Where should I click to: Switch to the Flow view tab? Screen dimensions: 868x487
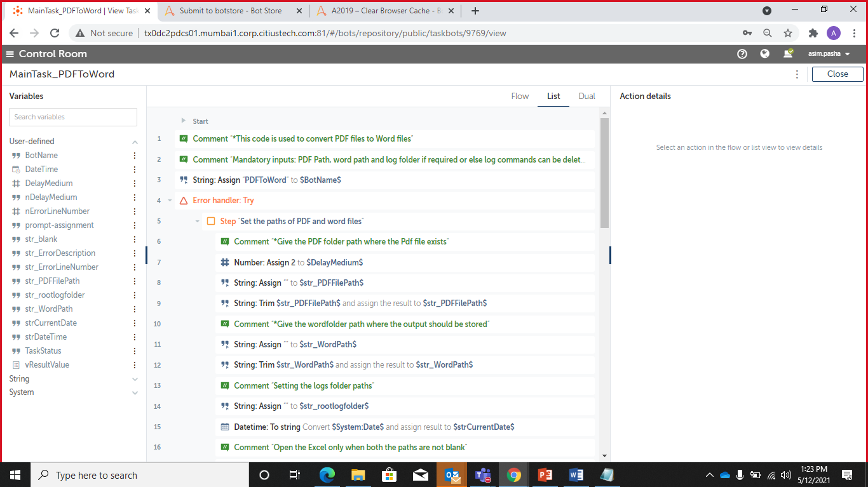pos(520,97)
